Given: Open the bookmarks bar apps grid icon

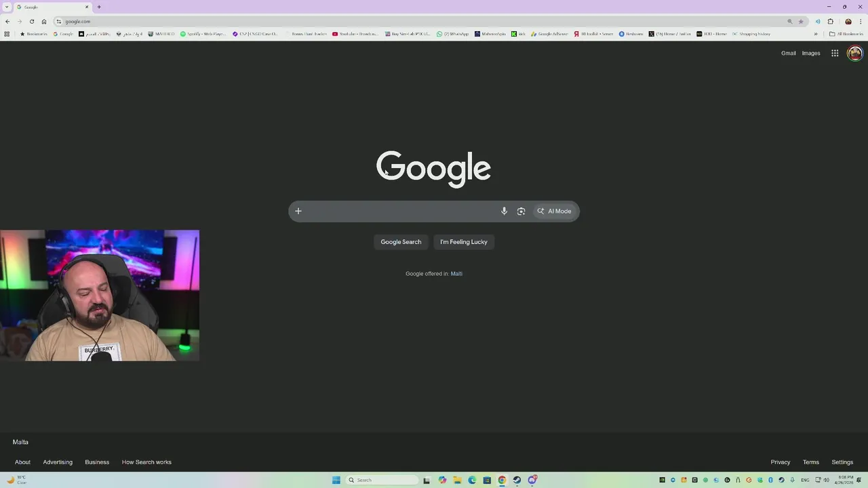Looking at the screenshot, I should tap(7, 34).
